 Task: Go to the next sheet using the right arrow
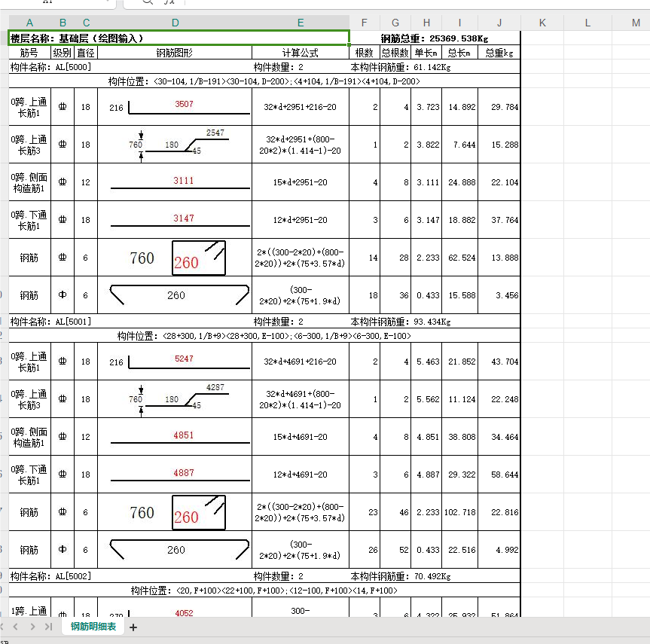(x=32, y=627)
